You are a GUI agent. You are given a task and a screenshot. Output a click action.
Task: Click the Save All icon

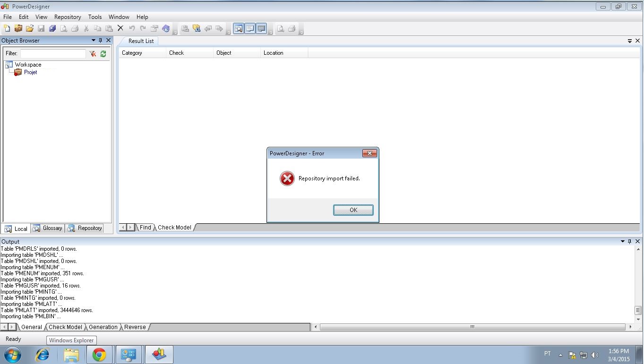click(52, 28)
